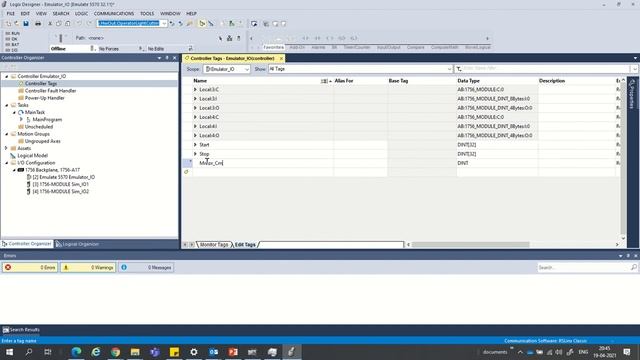The width and height of the screenshot is (640, 360).
Task: Click the Print toolbar icon
Action: point(38,24)
